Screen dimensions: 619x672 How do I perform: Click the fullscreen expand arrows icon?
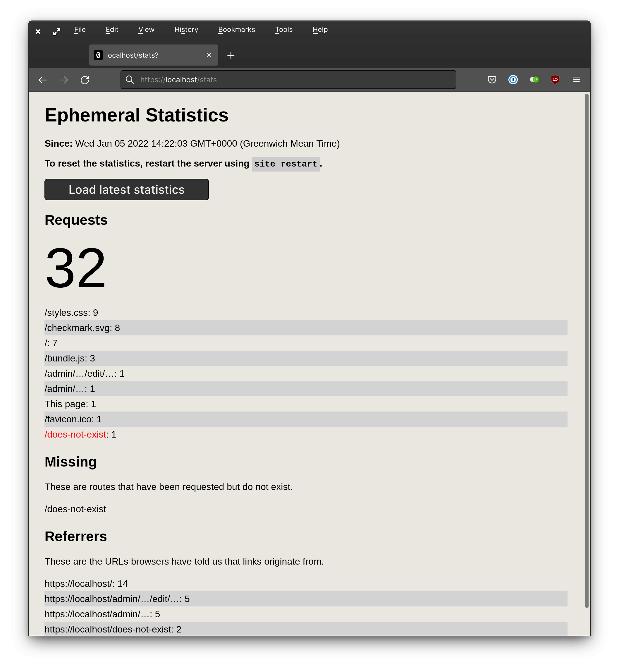pos(57,32)
